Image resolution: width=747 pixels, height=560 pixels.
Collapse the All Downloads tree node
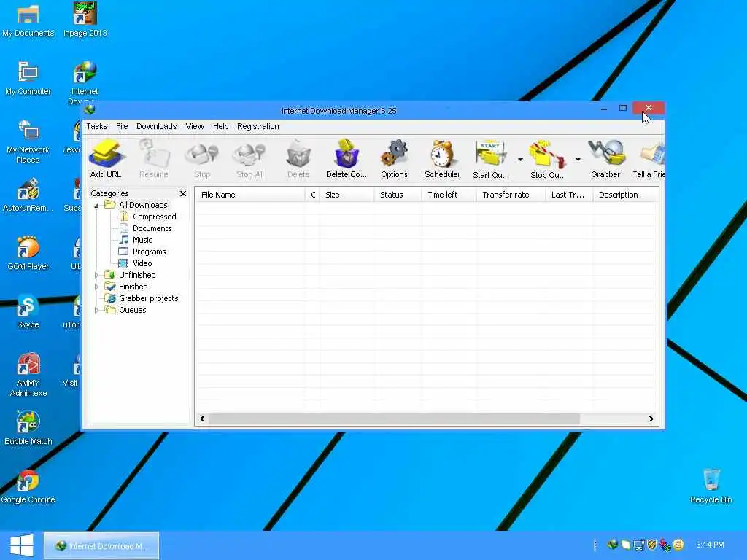[96, 206]
